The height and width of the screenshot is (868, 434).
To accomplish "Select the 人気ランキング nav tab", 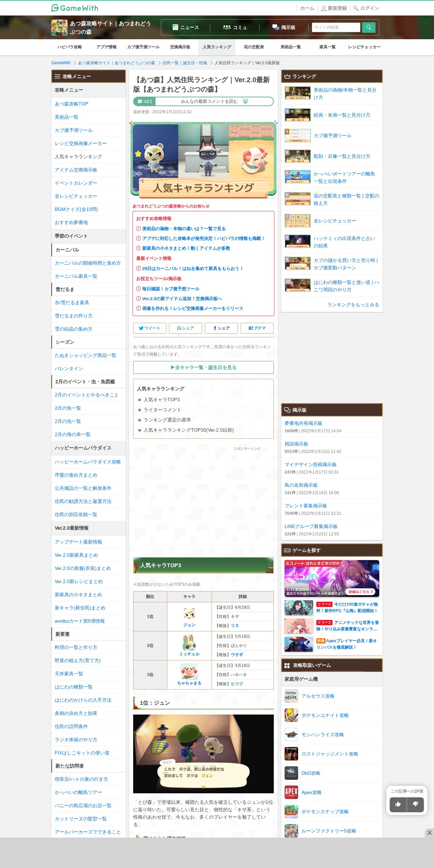I will [217, 47].
